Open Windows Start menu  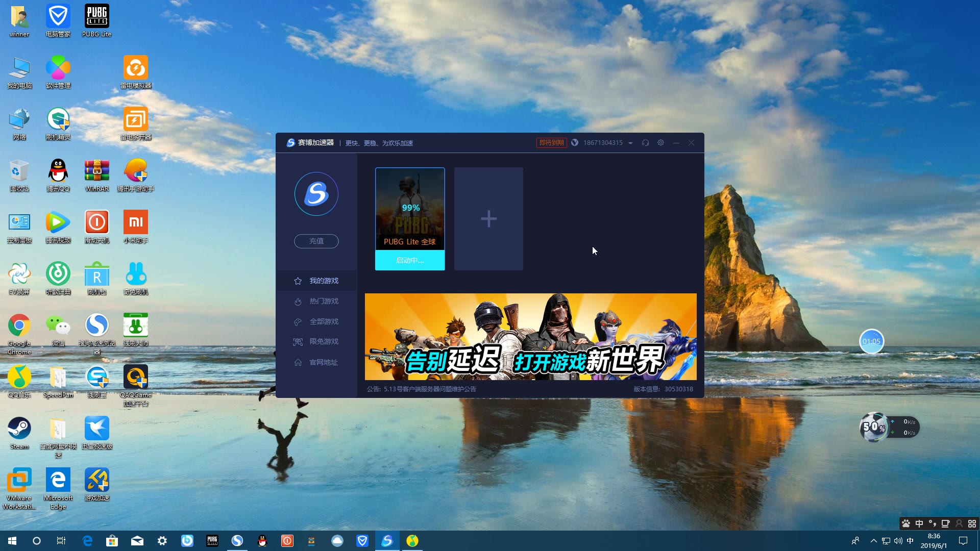12,541
